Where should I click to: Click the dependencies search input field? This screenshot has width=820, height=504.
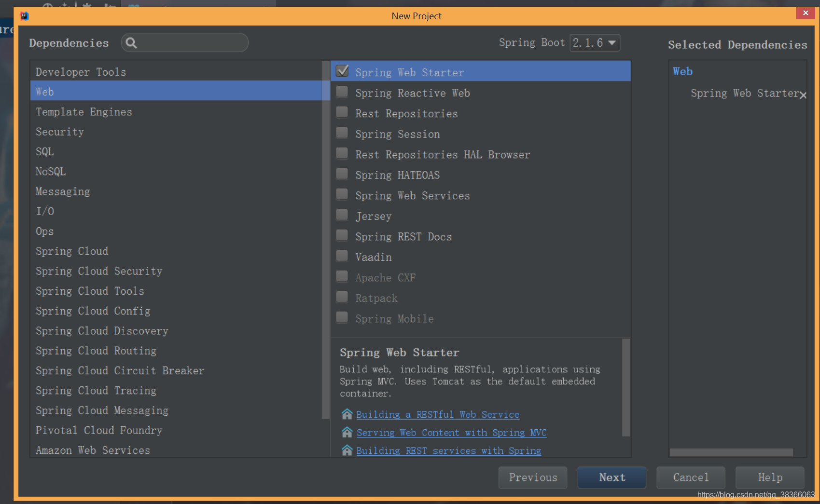tap(185, 43)
